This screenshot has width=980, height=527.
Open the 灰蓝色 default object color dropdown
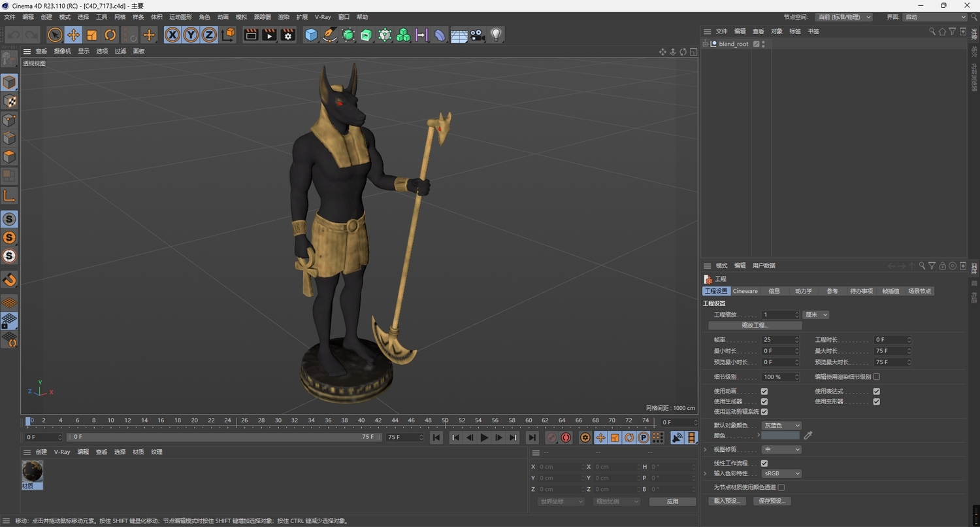pyautogui.click(x=781, y=425)
